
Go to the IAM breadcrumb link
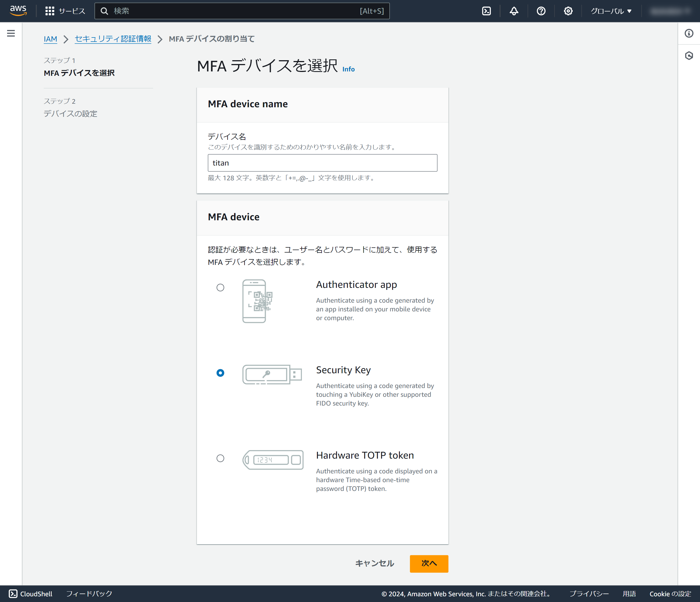[x=50, y=39]
